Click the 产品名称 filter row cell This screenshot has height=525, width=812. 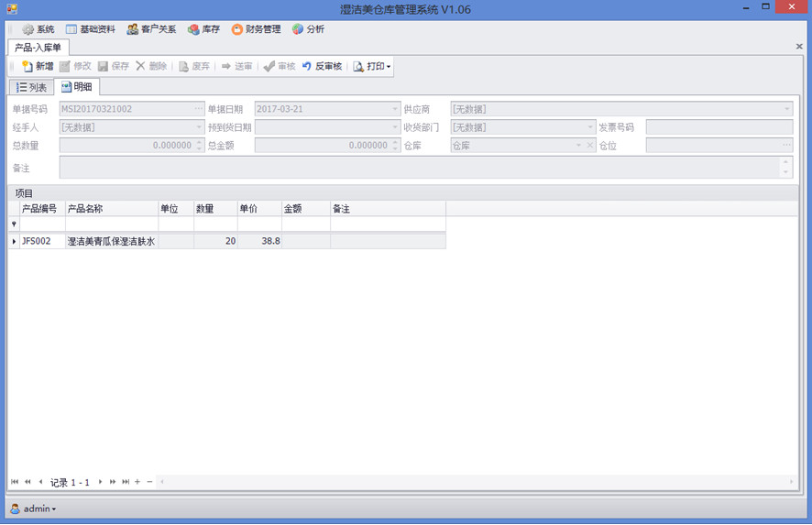click(111, 224)
